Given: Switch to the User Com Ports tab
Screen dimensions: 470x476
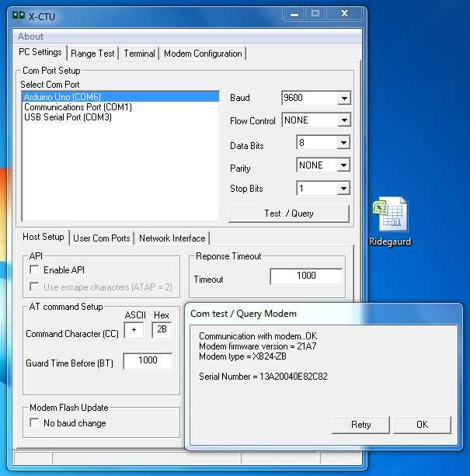Looking at the screenshot, I should coord(102,238).
